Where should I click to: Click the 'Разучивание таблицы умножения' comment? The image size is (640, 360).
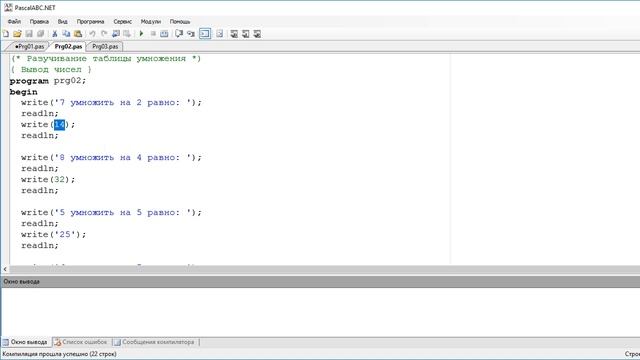click(106, 59)
